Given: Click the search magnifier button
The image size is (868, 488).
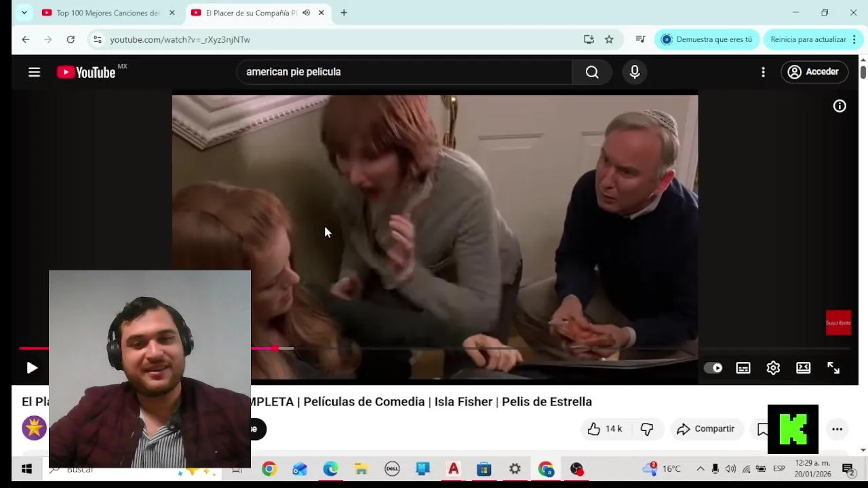Looking at the screenshot, I should click(x=592, y=72).
